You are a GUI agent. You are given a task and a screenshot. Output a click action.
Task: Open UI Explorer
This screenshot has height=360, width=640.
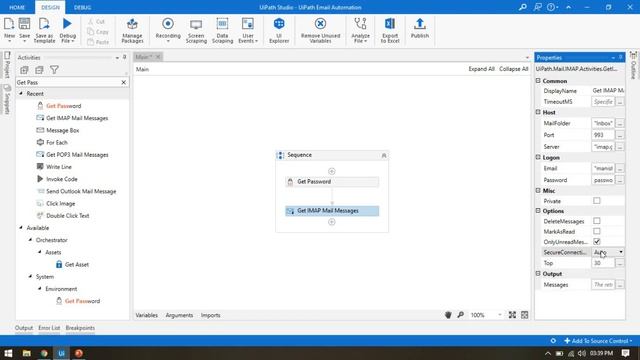point(279,30)
